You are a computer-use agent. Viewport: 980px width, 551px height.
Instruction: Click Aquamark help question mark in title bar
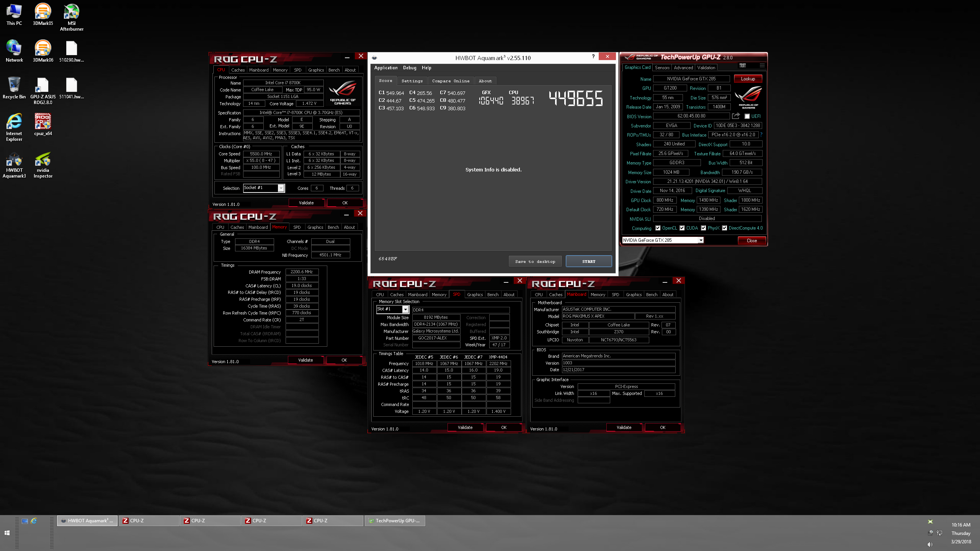tap(593, 57)
